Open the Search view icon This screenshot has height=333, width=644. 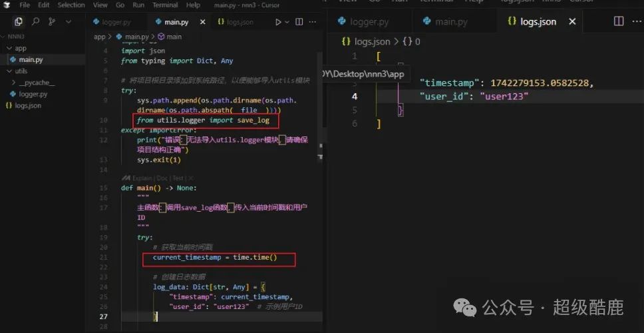[35, 22]
